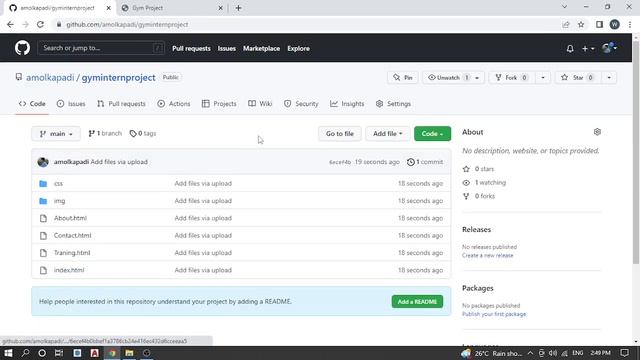The image size is (640, 360).
Task: Go back in the browser
Action: click(10, 24)
